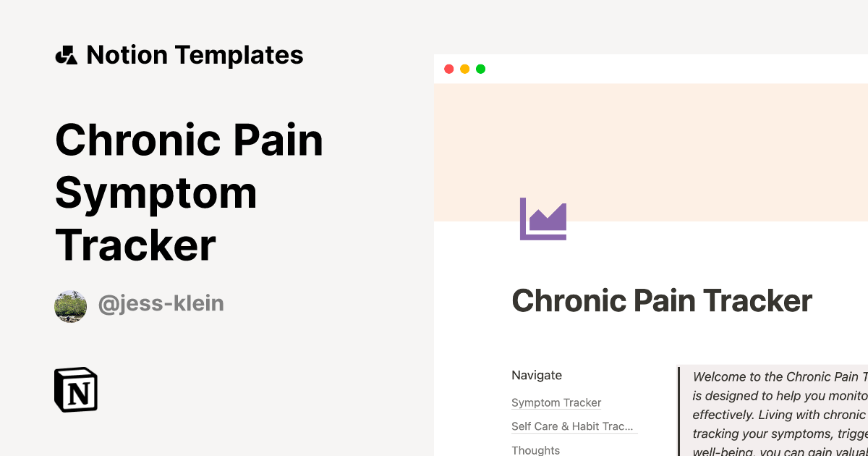Select the "Chronic Pain Symptom Tracker" heading
The height and width of the screenshot is (456, 868).
pos(188,192)
